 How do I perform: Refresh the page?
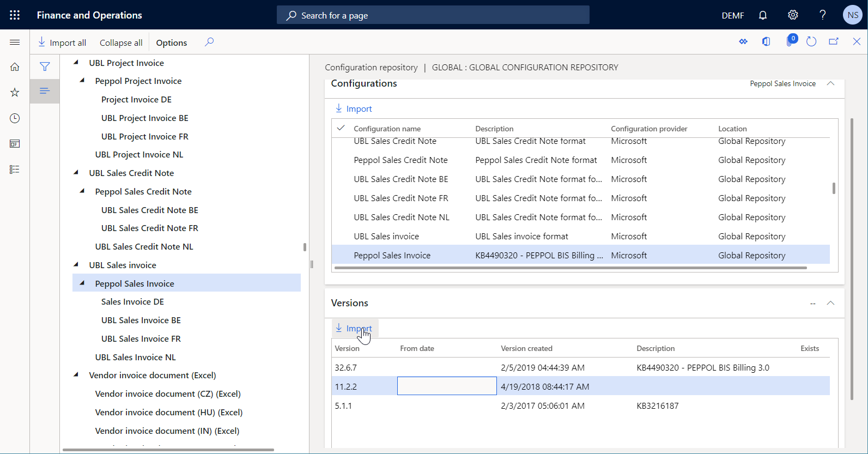tap(811, 41)
